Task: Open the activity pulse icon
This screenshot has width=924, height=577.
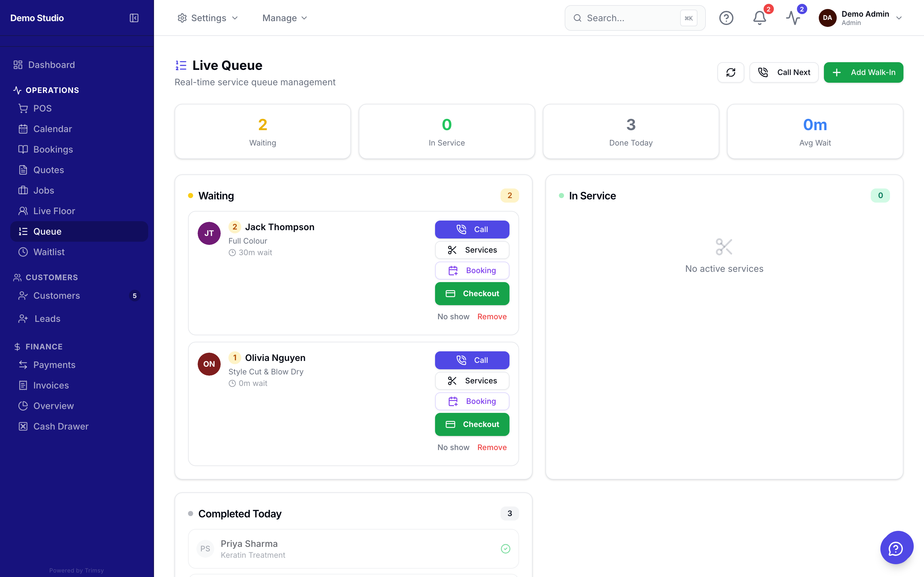Action: [793, 18]
